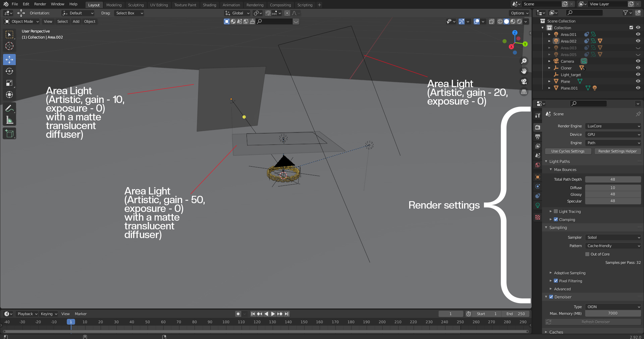
Task: Select the Cursor tool in the toolbar
Action: click(9, 46)
